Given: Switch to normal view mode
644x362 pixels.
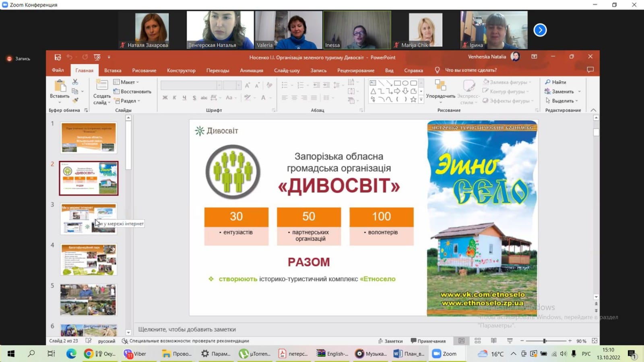Looking at the screenshot, I should pos(462,341).
